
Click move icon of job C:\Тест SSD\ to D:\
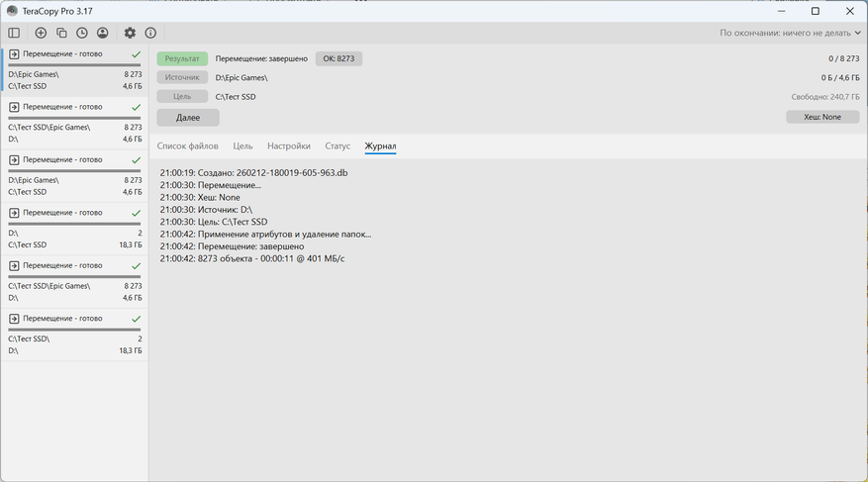pyautogui.click(x=14, y=319)
